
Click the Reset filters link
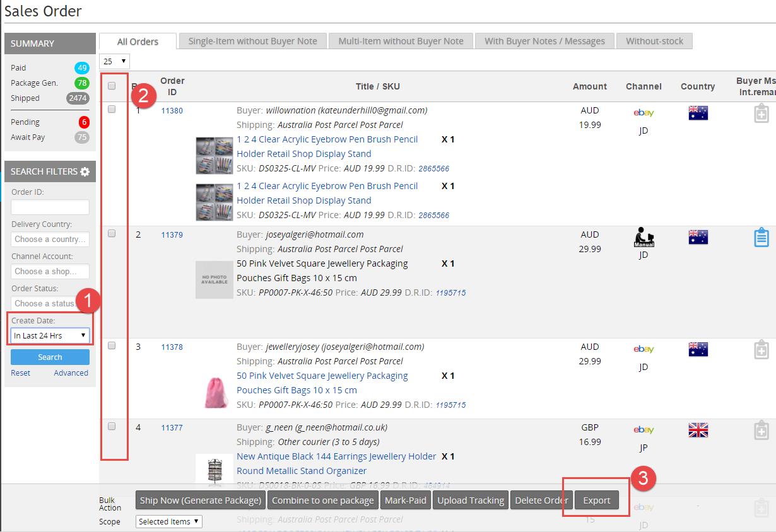(x=20, y=373)
